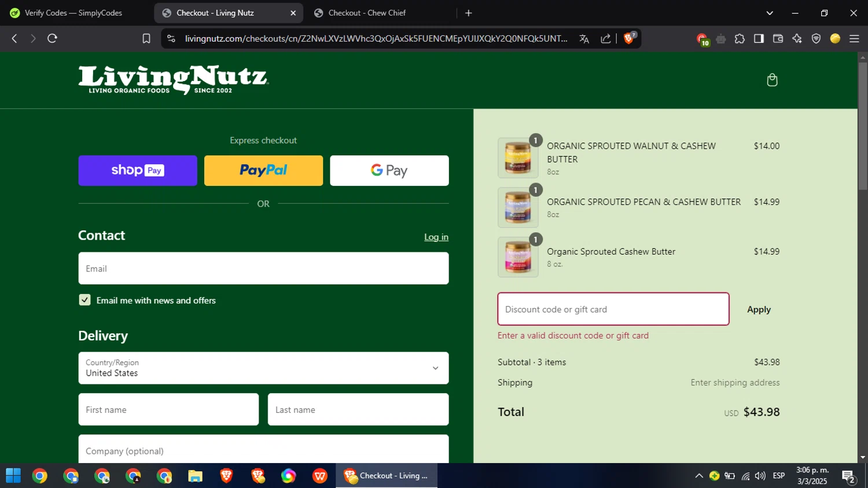Open File Explorer from the taskbar

pyautogui.click(x=195, y=476)
